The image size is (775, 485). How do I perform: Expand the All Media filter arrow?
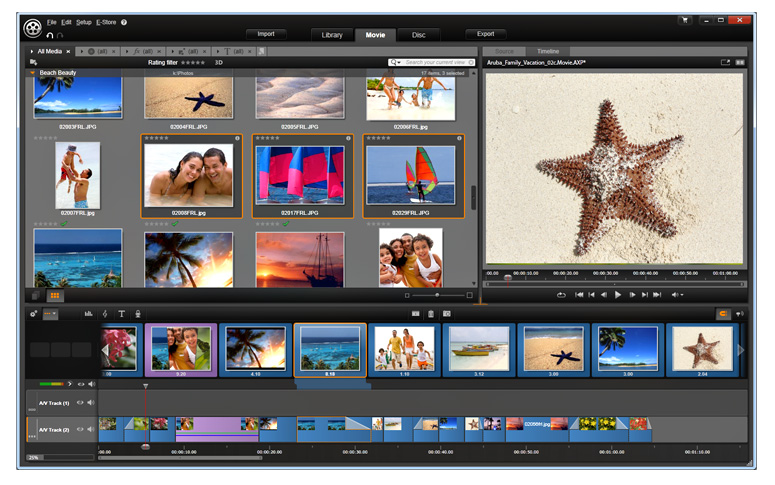32,51
